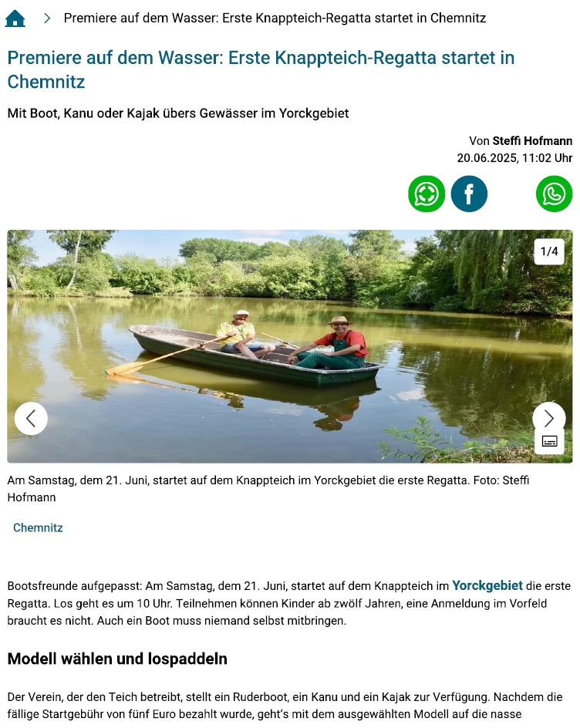Advance to the next gallery image
The width and height of the screenshot is (580, 728).
(x=549, y=417)
